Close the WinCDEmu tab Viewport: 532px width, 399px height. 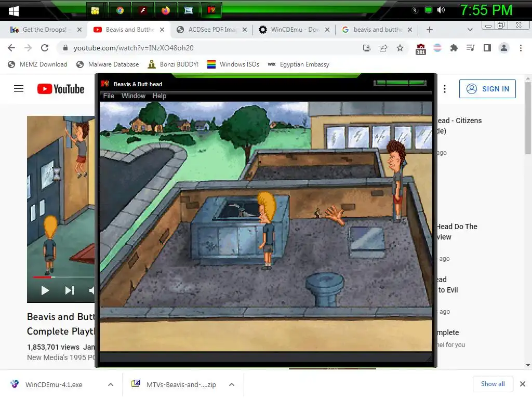pyautogui.click(x=327, y=30)
